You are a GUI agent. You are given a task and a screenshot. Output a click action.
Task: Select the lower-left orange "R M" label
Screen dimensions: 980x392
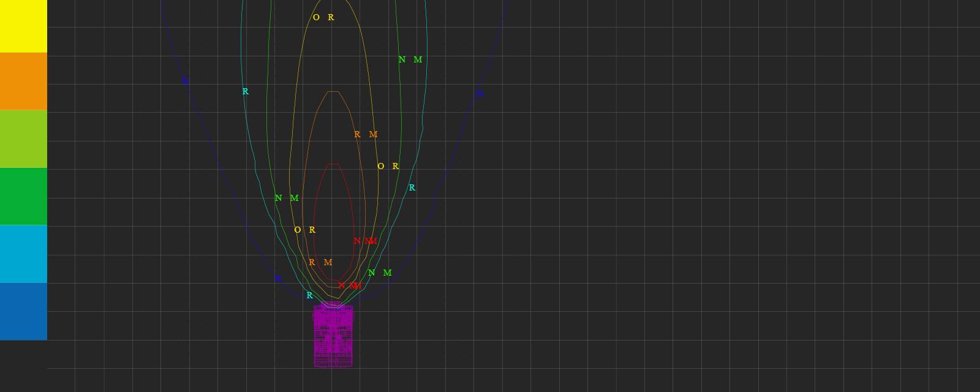[x=320, y=263]
